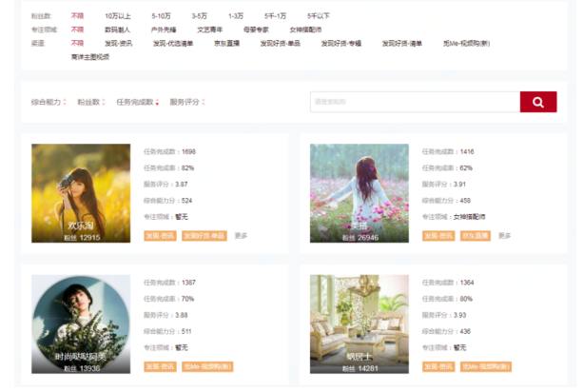Screen dimensions: 583x392
Task: Filter channel by 发现好货-专辑
Action: 340,44
